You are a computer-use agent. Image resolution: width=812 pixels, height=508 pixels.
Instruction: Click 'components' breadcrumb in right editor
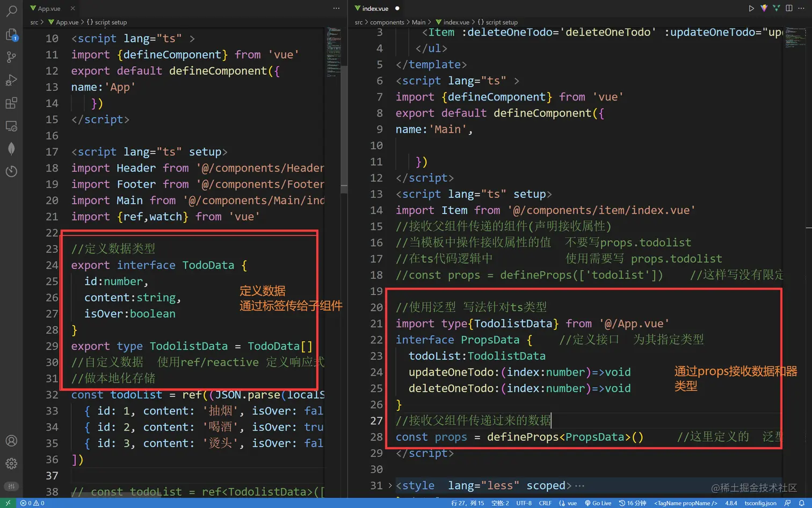point(387,22)
